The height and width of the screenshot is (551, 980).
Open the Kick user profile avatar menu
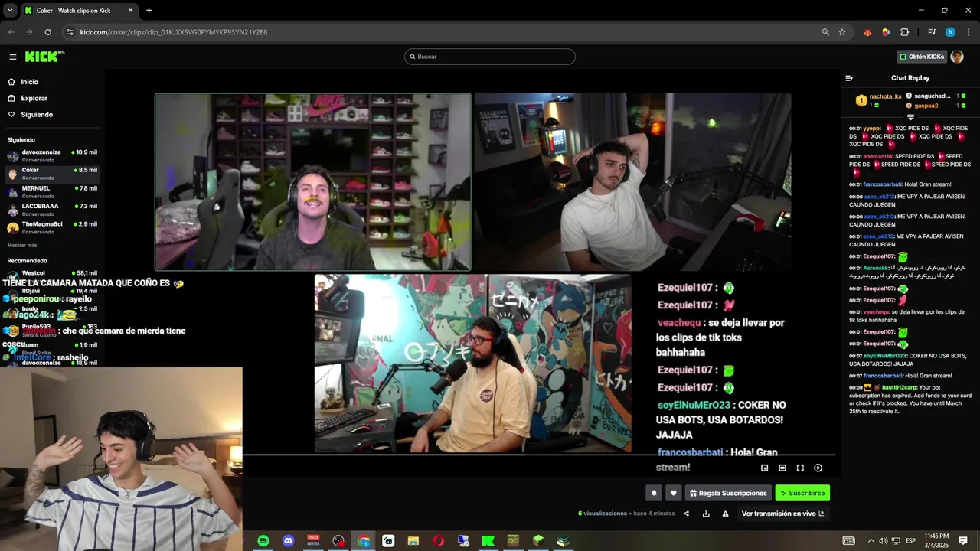pos(957,57)
